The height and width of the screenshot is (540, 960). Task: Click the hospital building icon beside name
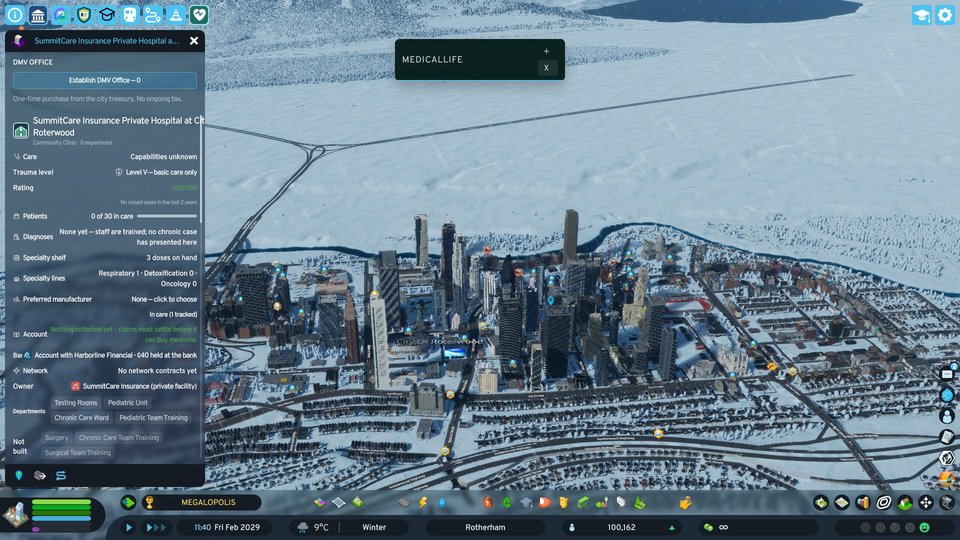(21, 130)
